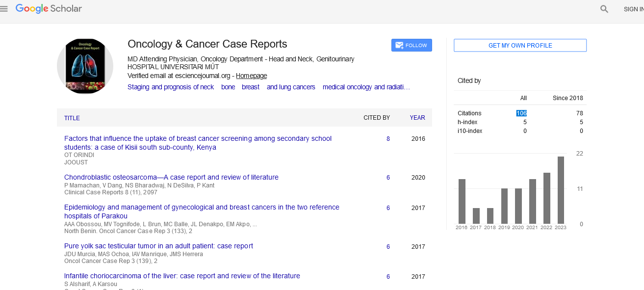644x290 pixels.
Task: Select 'and lung cancers' interest tag
Action: pyautogui.click(x=291, y=87)
